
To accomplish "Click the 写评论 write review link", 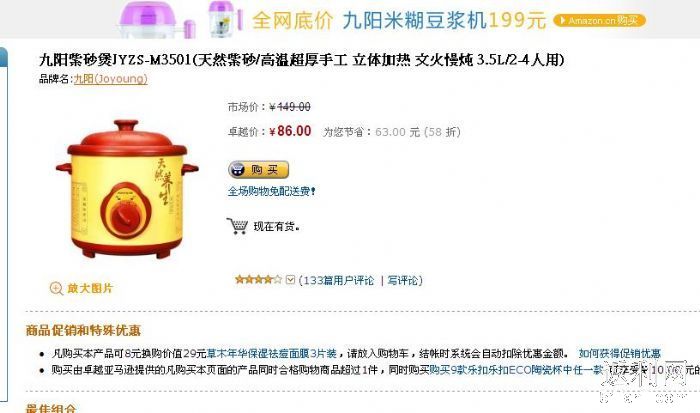I will [x=403, y=280].
